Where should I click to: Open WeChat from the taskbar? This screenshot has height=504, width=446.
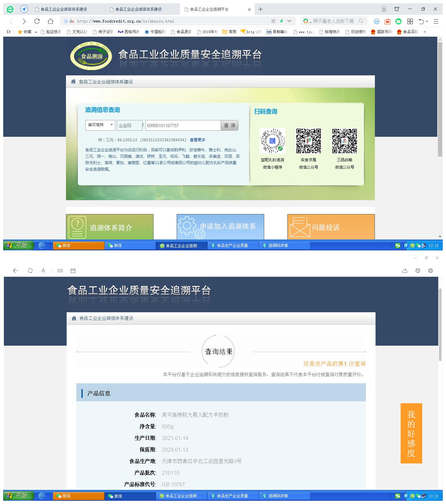coord(78,245)
